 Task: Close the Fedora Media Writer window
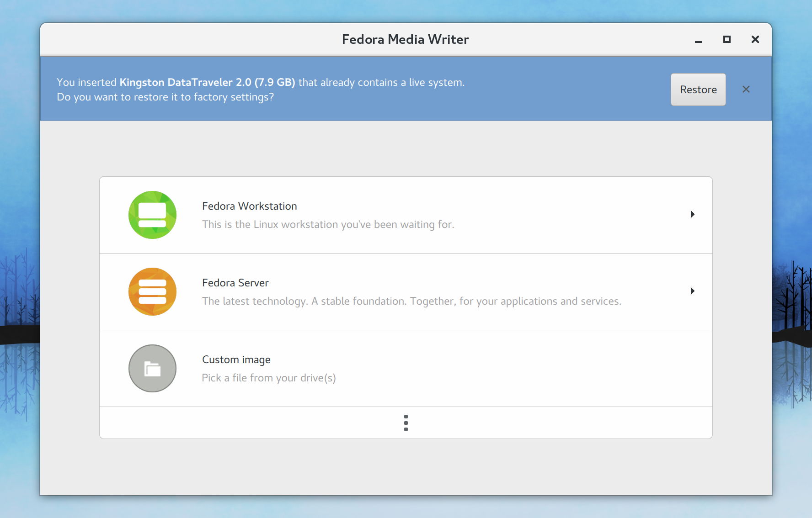(x=755, y=39)
